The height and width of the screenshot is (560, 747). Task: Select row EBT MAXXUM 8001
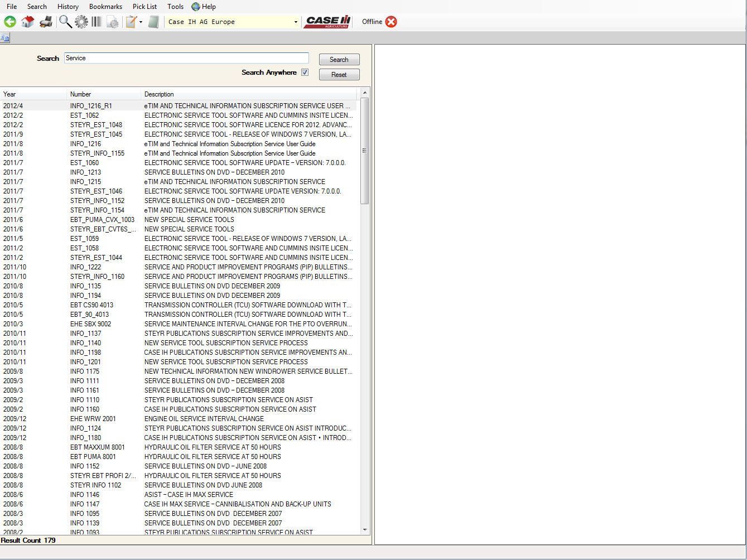click(179, 447)
